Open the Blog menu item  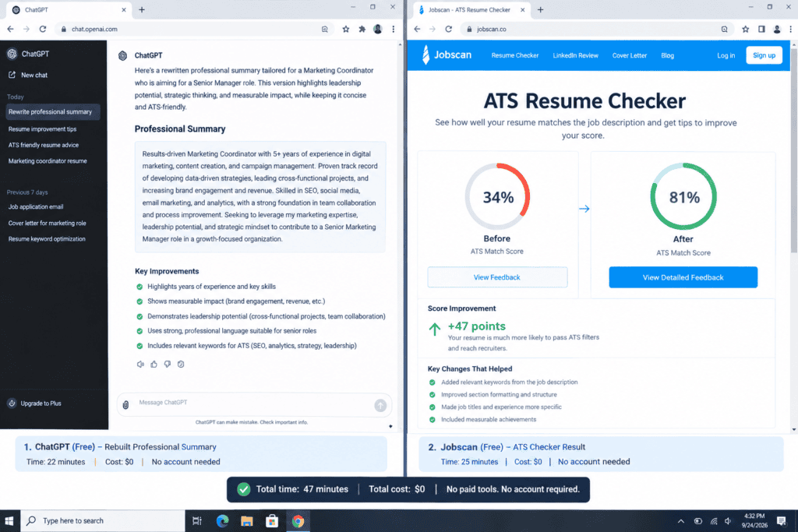[x=667, y=55]
